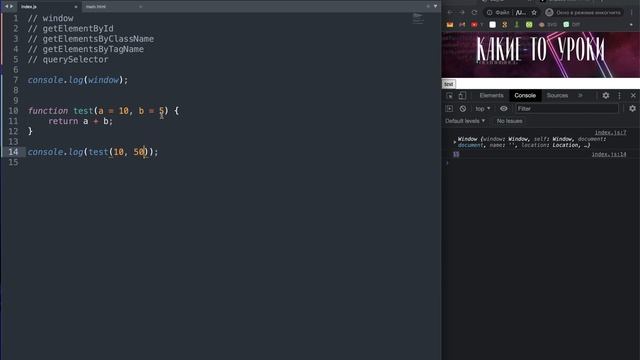Open the Diff bookmark
640x360 pixels.
pyautogui.click(x=571, y=24)
